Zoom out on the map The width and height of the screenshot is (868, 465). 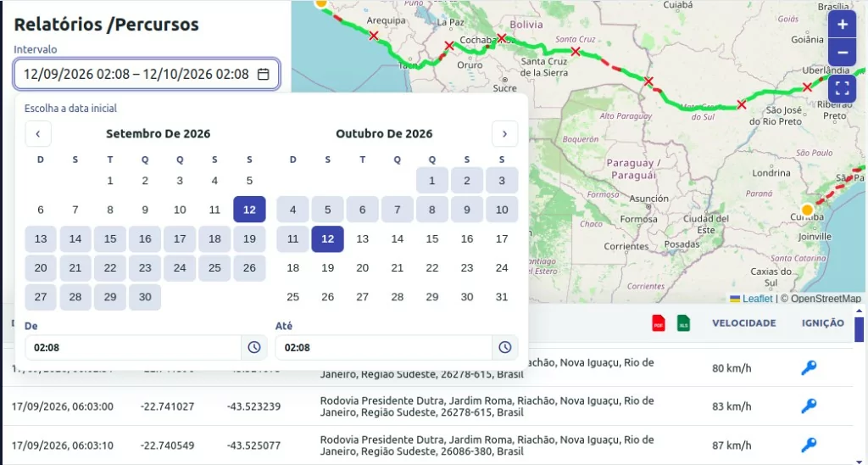[843, 52]
